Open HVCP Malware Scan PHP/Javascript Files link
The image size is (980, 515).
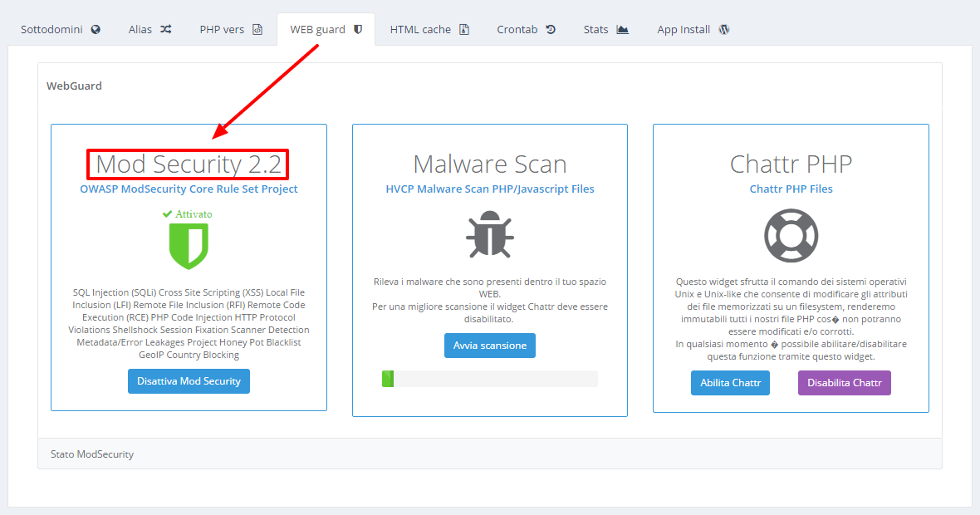(x=490, y=189)
